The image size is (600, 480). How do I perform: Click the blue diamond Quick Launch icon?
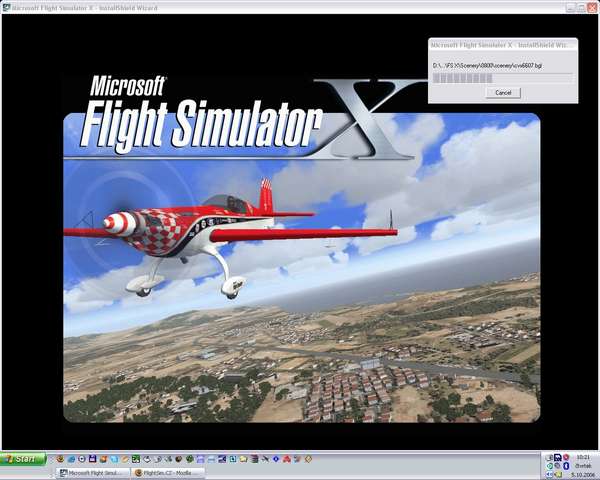click(276, 459)
